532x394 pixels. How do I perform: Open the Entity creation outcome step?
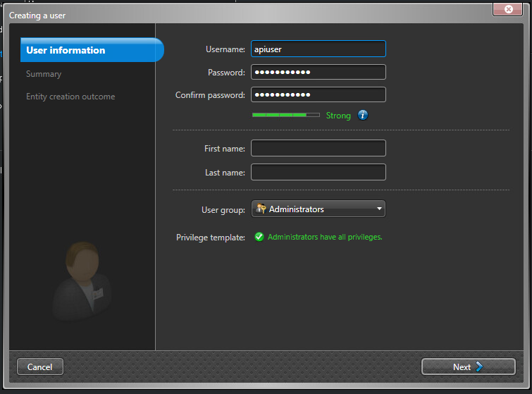[70, 97]
